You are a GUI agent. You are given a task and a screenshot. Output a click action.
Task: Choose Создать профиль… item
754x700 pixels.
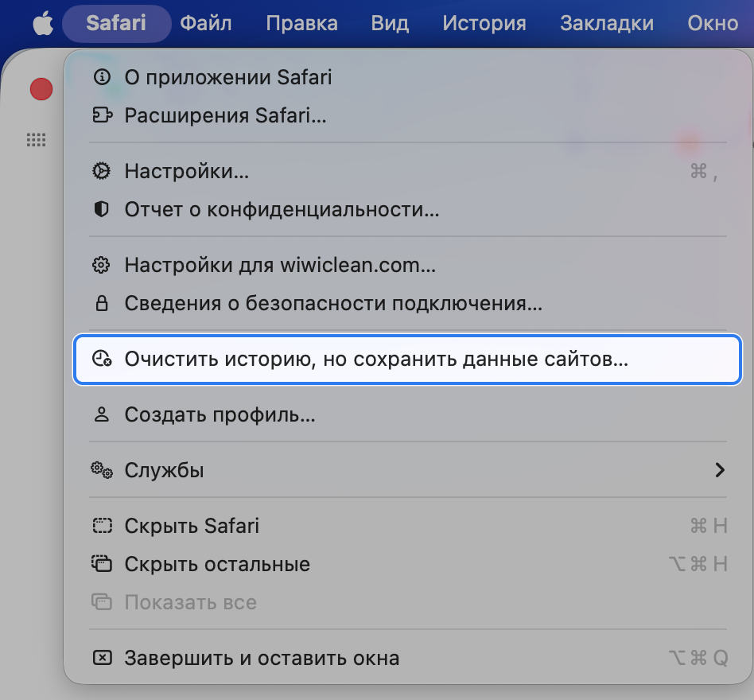point(408,414)
